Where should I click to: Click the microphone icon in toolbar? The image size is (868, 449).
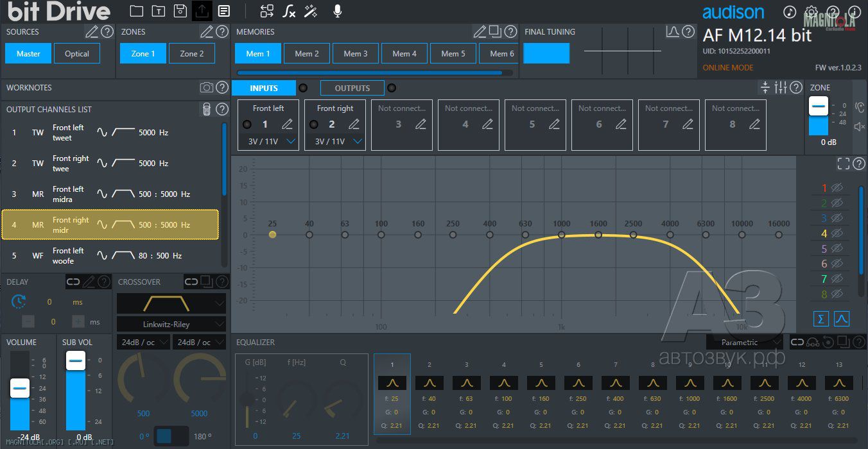point(337,11)
